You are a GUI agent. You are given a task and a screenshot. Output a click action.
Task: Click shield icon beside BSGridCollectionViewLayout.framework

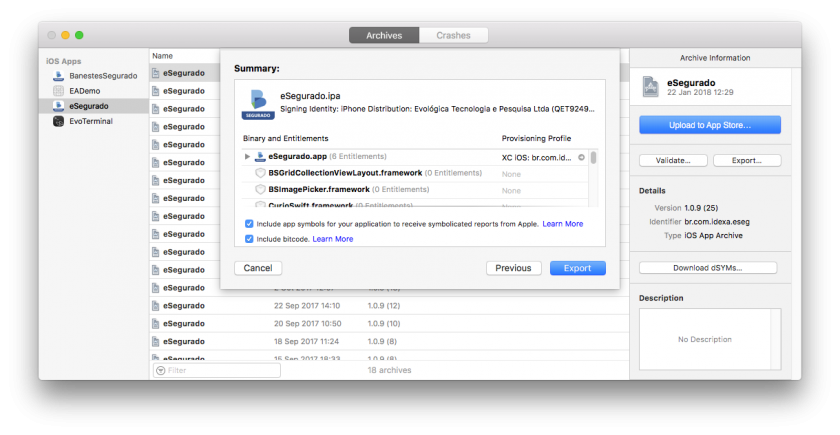260,173
